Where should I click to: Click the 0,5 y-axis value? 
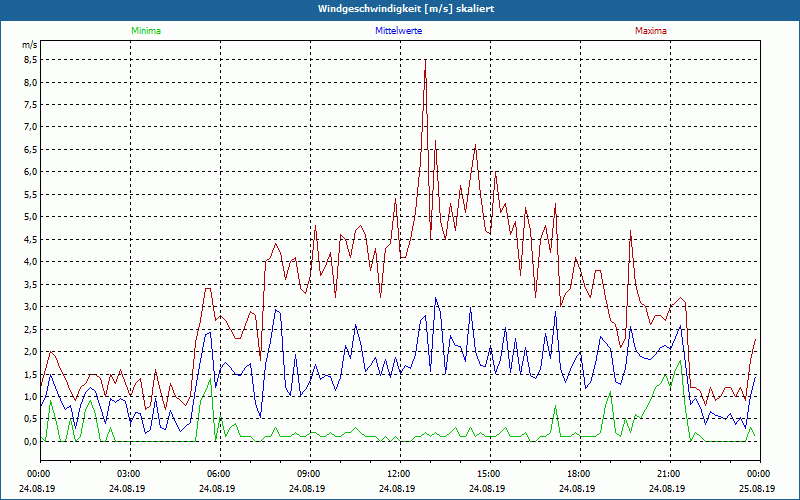[31, 419]
